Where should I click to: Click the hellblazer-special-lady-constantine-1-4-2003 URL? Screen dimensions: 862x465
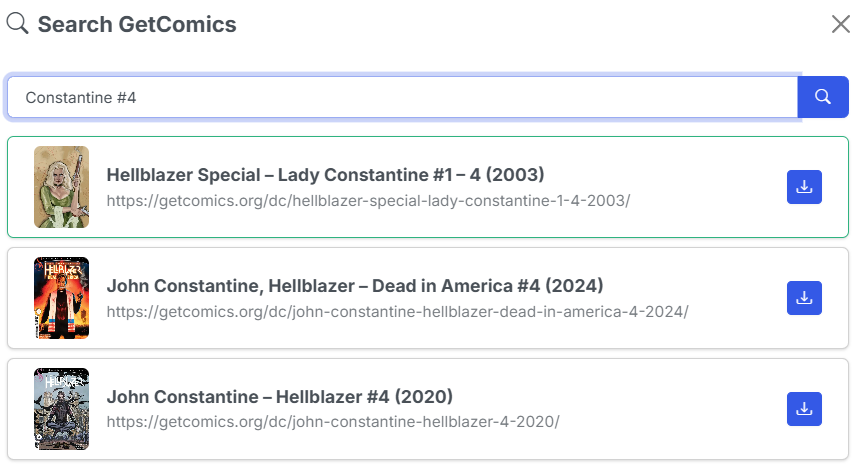368,200
